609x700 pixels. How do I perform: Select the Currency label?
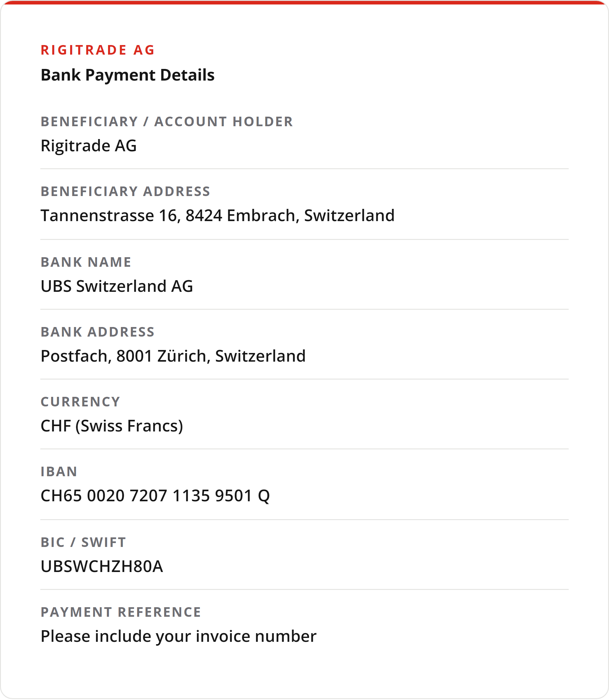pos(80,402)
